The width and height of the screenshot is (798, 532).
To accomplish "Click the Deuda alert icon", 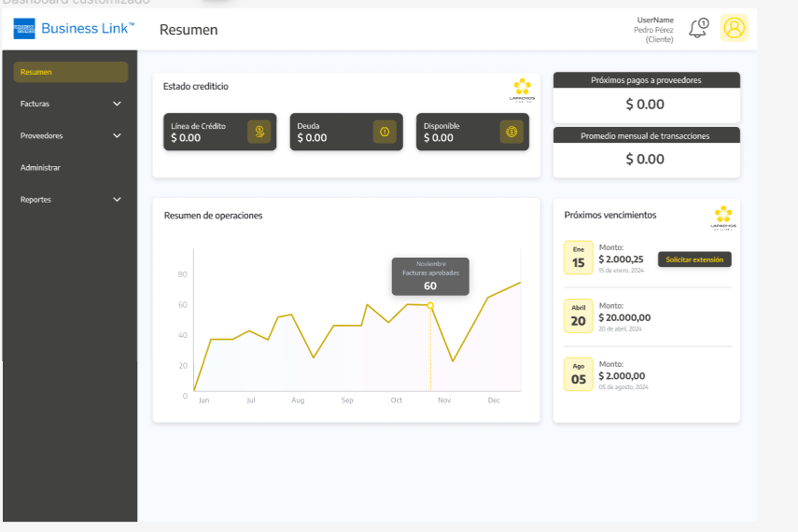I will (385, 132).
